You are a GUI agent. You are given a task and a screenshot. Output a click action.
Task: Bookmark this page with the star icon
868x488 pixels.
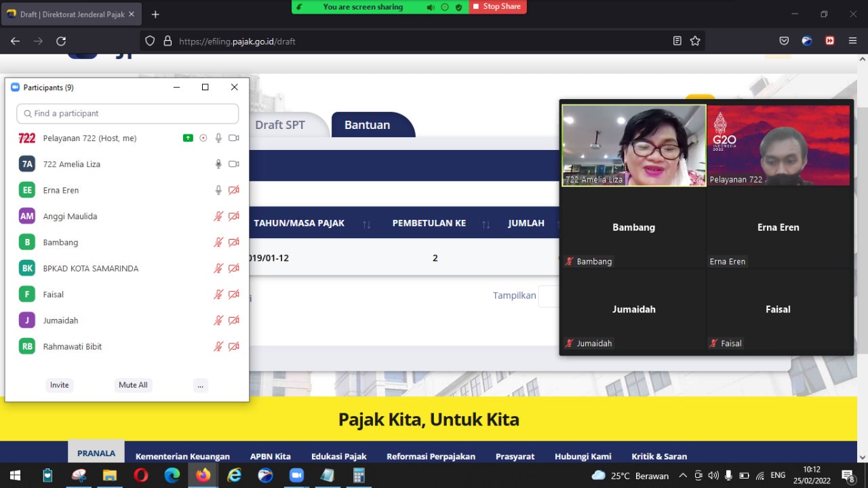(x=695, y=41)
